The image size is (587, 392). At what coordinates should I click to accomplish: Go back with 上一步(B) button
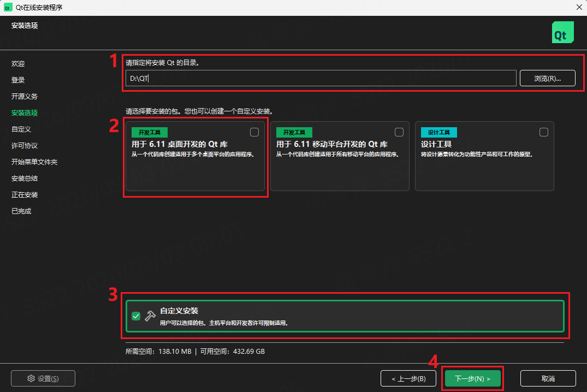pyautogui.click(x=408, y=378)
